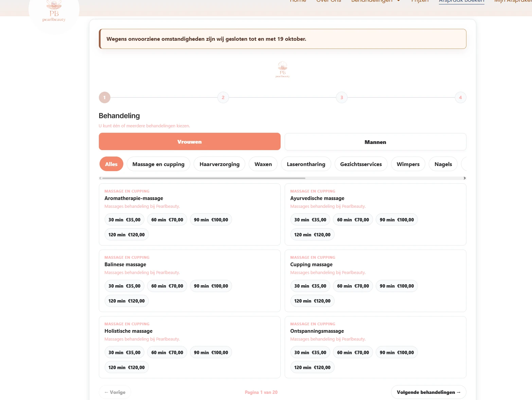Image resolution: width=532 pixels, height=400 pixels.
Task: Pick Ontspanningsmassage 30 min option
Action: 310,352
